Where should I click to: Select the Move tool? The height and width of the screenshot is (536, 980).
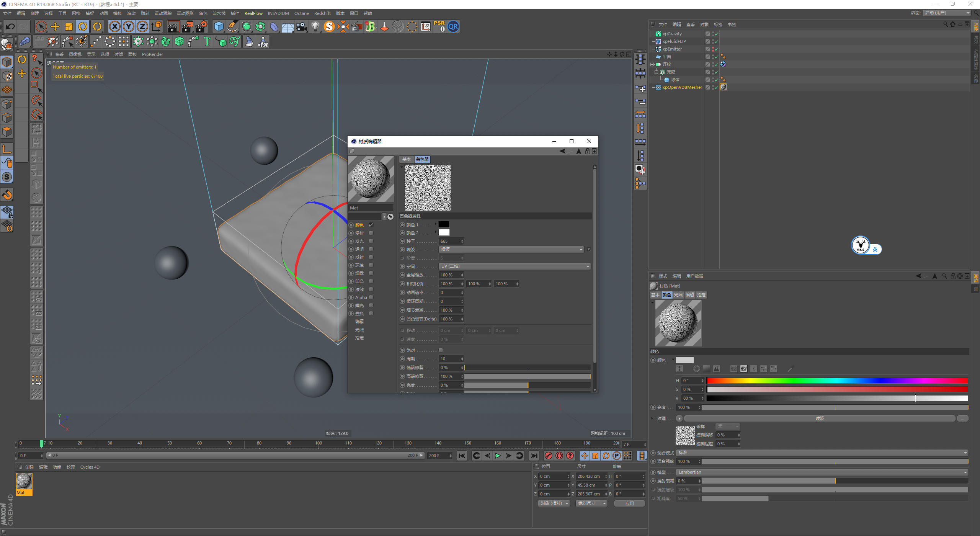pos(55,26)
